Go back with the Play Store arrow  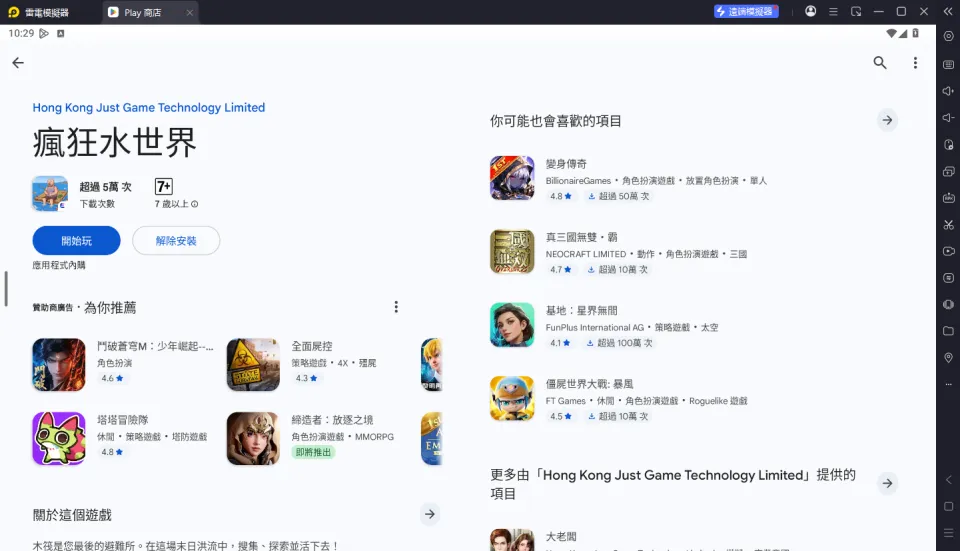18,62
